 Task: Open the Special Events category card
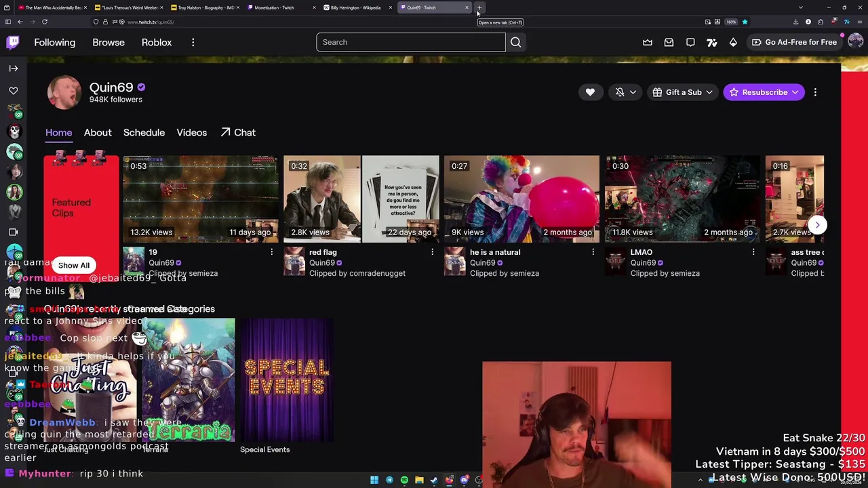(x=286, y=381)
